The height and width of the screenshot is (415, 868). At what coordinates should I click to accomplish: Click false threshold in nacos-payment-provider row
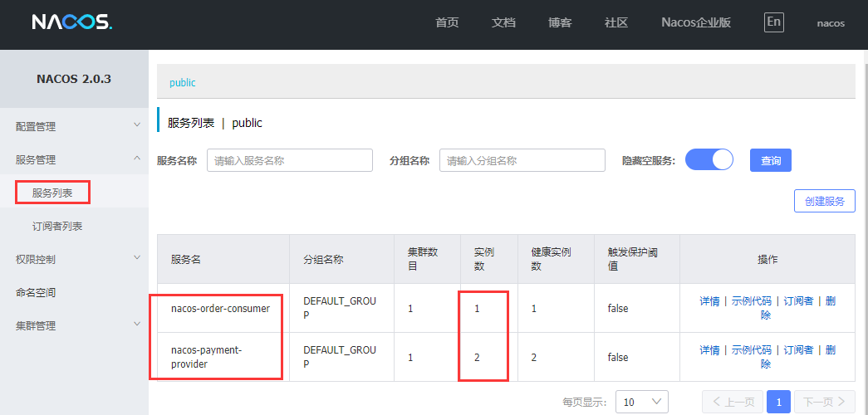click(x=618, y=358)
